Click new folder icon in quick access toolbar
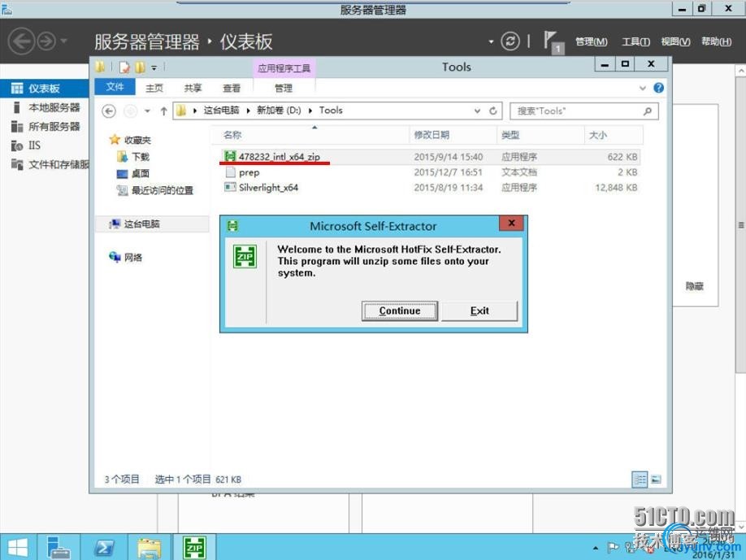 tap(140, 67)
